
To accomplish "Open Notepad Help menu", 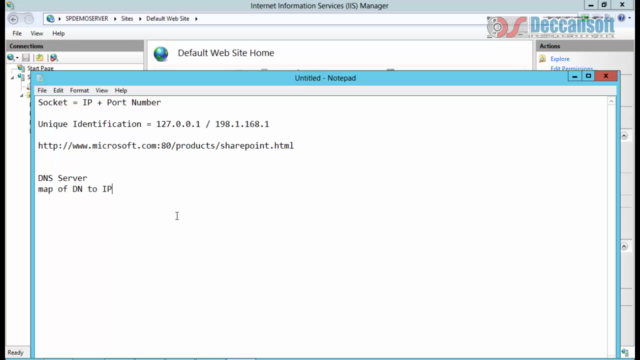I will (121, 90).
